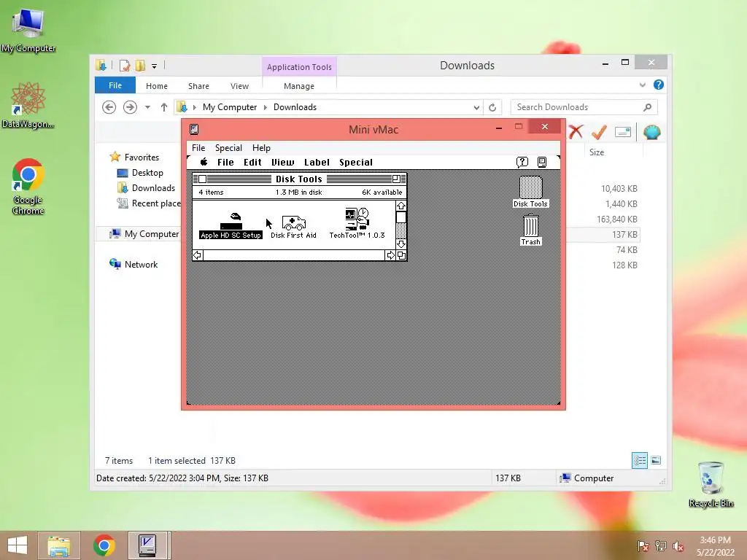Expand the Quick Access toolbar customize dropdown
747x560 pixels.
[x=155, y=66]
